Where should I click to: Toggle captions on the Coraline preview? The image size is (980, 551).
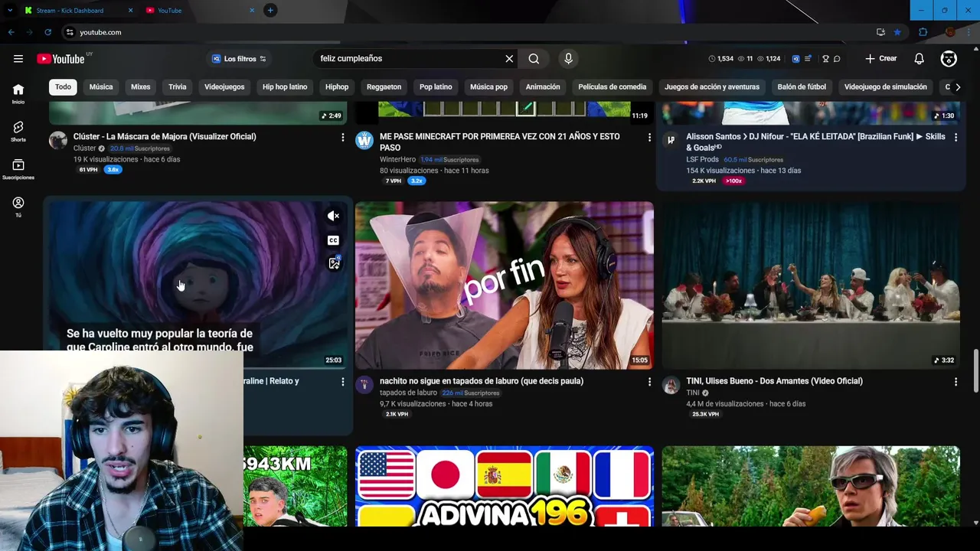click(x=333, y=240)
